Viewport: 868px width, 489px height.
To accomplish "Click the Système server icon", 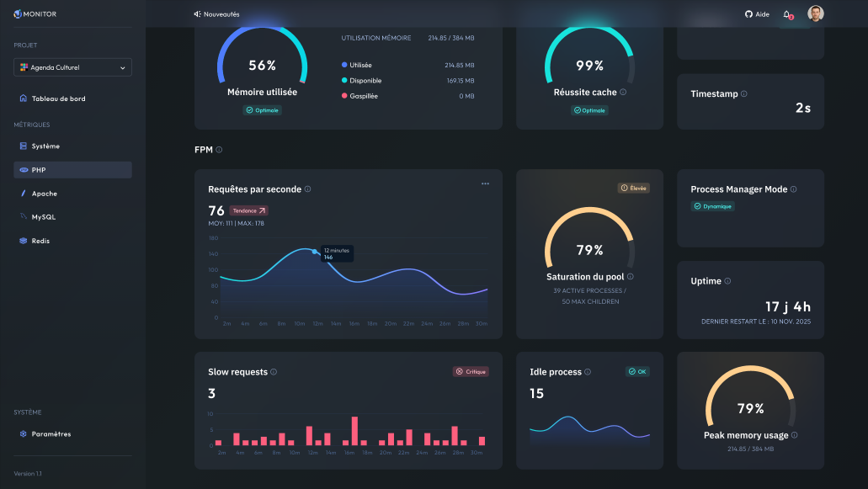I will click(x=24, y=146).
